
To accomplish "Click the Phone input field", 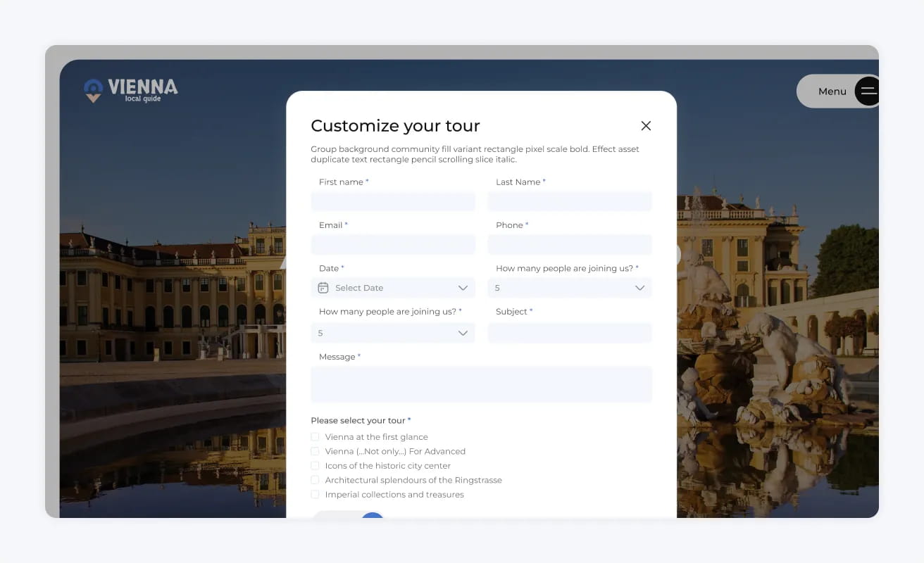I will [x=569, y=244].
